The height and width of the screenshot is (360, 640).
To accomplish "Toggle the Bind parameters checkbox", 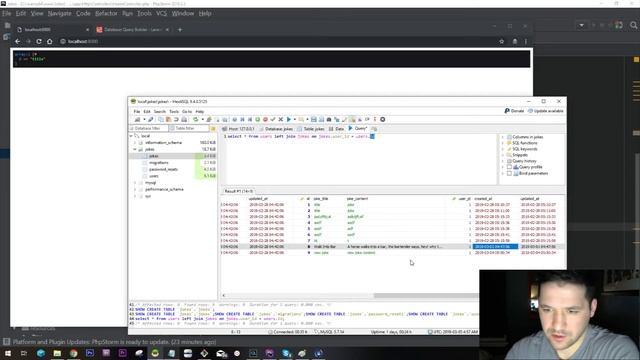I will (x=509, y=173).
